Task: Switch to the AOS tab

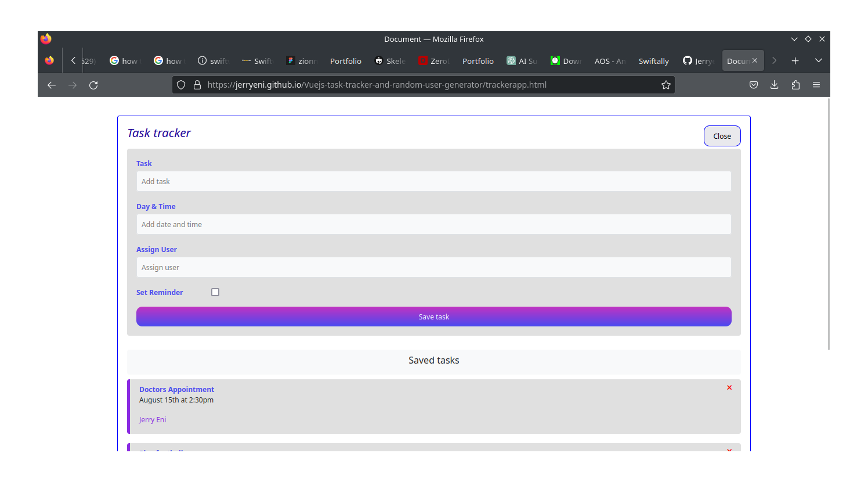Action: (609, 61)
